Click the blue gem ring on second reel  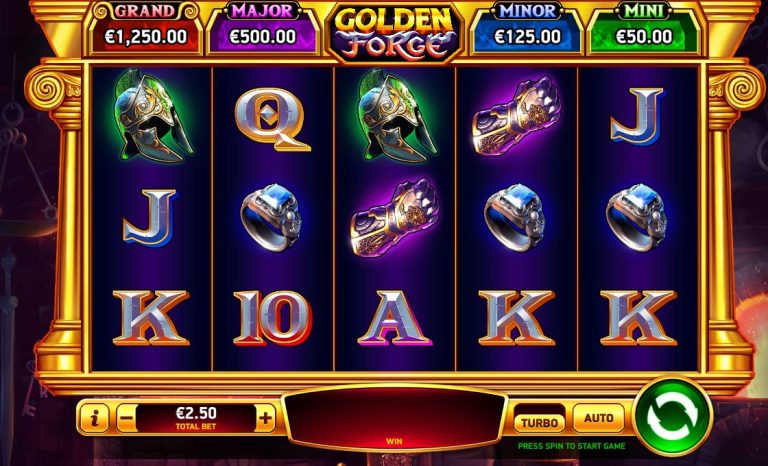[x=271, y=218]
